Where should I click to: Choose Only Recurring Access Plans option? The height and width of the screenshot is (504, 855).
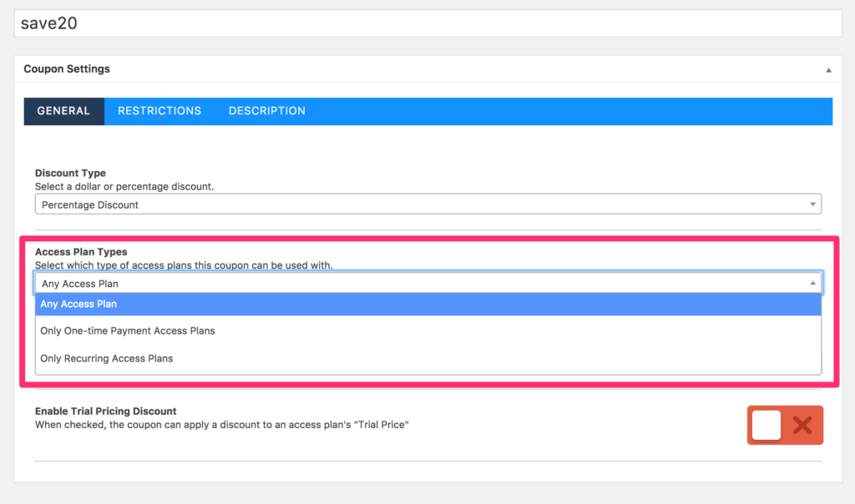click(428, 359)
